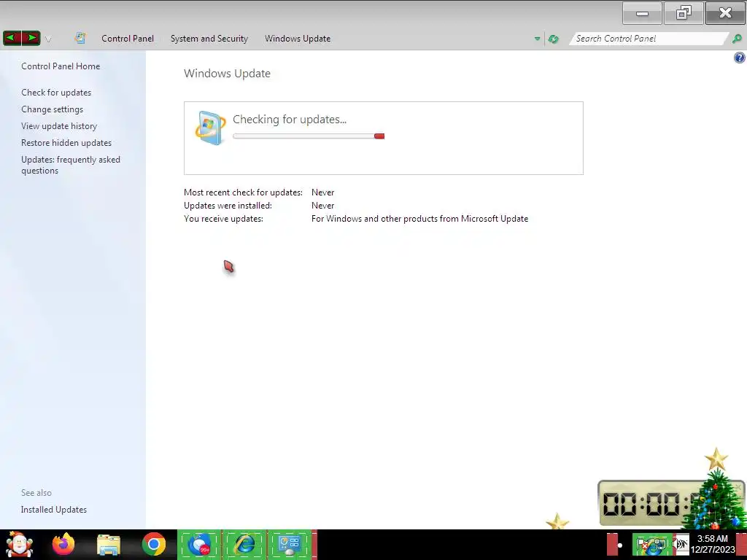This screenshot has width=747, height=560.
Task: Click 'For Windows and other products from Microsoft Update'
Action: point(419,219)
